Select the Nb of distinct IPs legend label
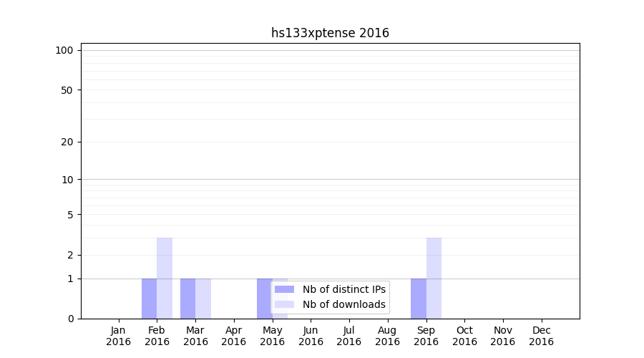This screenshot has height=358, width=644. coord(343,289)
